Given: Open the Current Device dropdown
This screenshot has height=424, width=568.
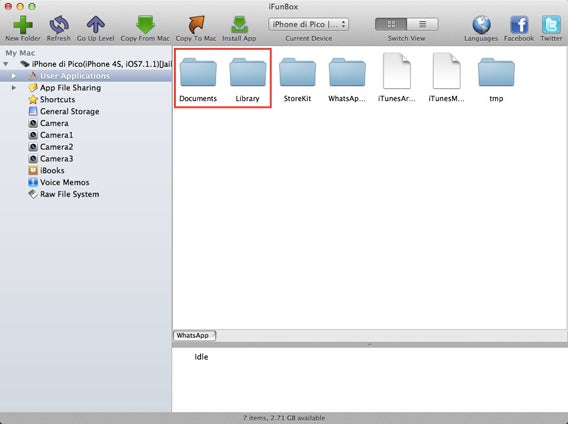Looking at the screenshot, I should point(309,24).
